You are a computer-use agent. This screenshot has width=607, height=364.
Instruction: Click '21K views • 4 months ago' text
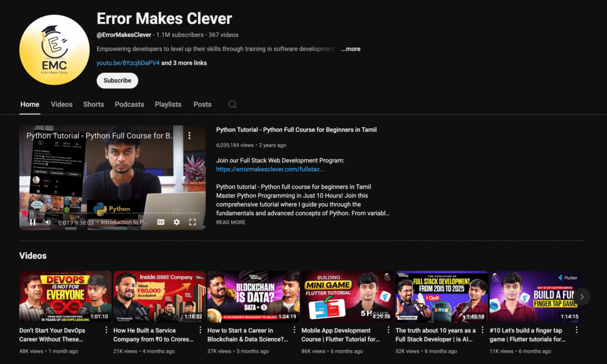(x=144, y=351)
